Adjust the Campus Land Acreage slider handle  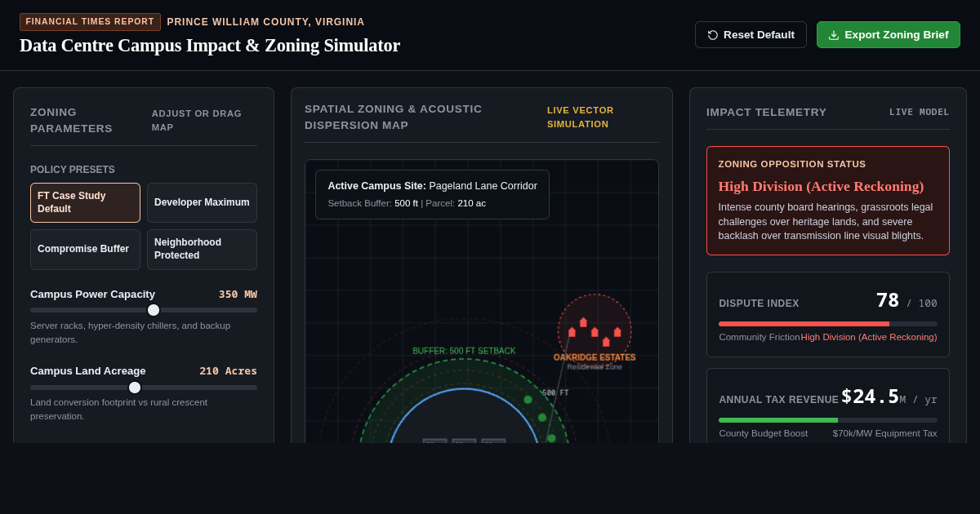click(x=135, y=388)
